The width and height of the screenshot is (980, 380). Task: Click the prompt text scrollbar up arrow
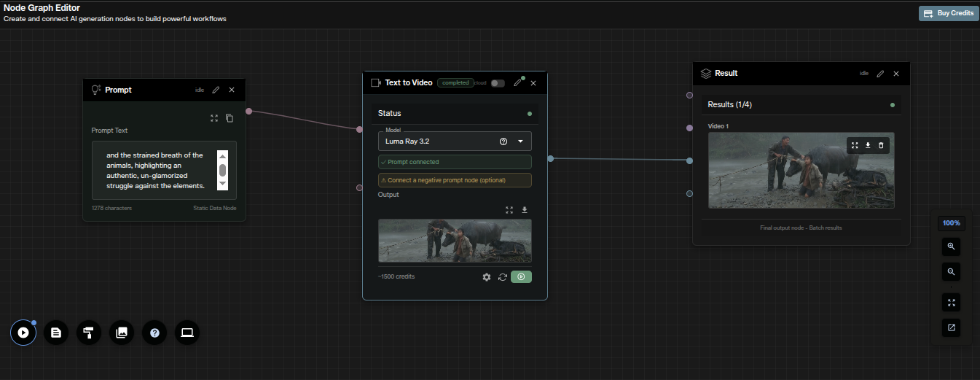coord(223,155)
